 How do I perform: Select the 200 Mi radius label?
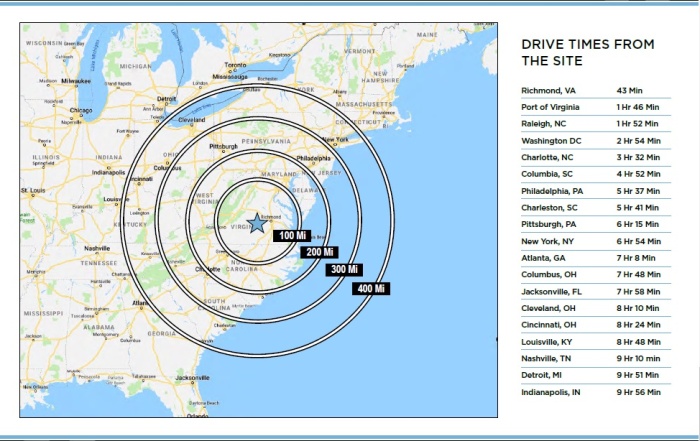tap(318, 252)
